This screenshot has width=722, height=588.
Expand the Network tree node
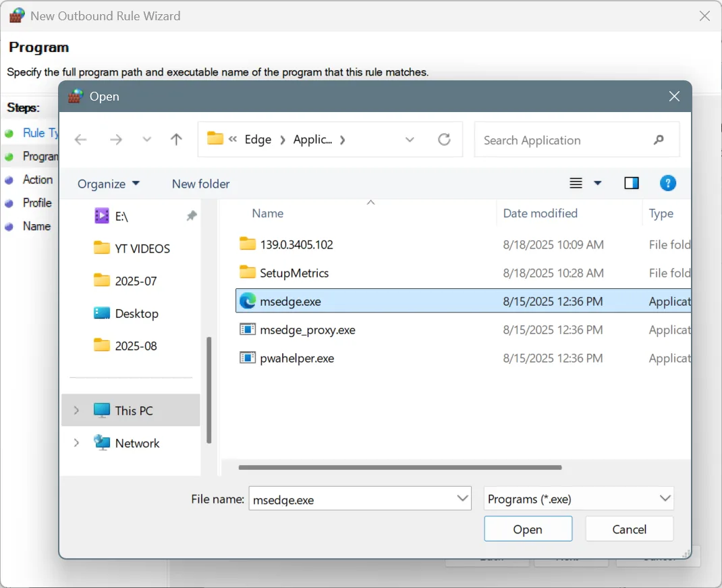[76, 443]
